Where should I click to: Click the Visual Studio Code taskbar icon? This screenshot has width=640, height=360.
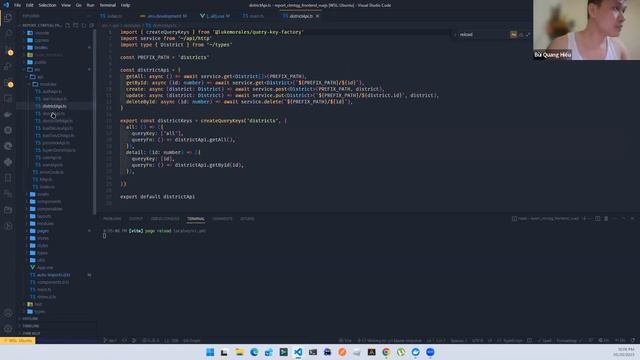click(298, 352)
